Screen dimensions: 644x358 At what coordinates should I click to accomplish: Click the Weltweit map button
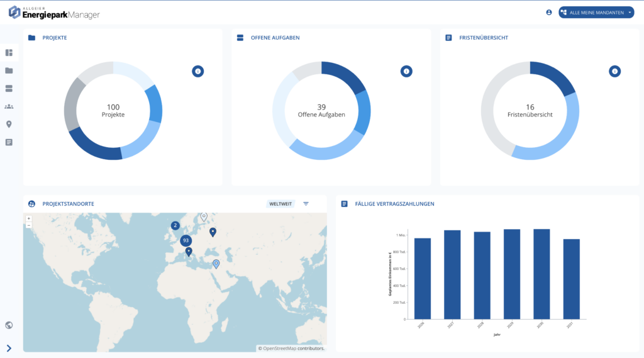click(x=280, y=204)
